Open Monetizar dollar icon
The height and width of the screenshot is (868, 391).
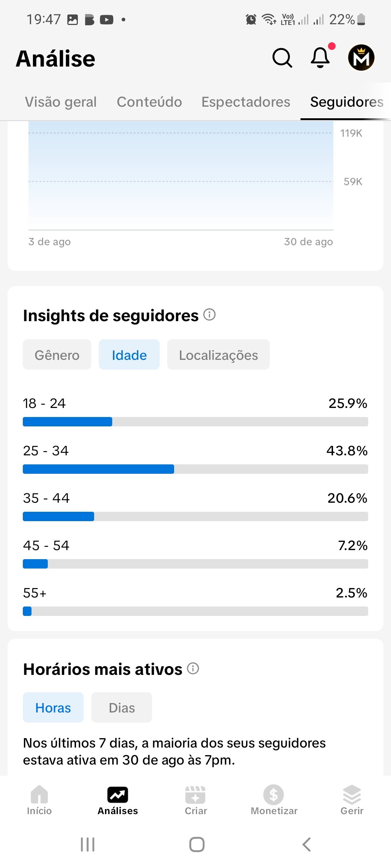point(274,800)
